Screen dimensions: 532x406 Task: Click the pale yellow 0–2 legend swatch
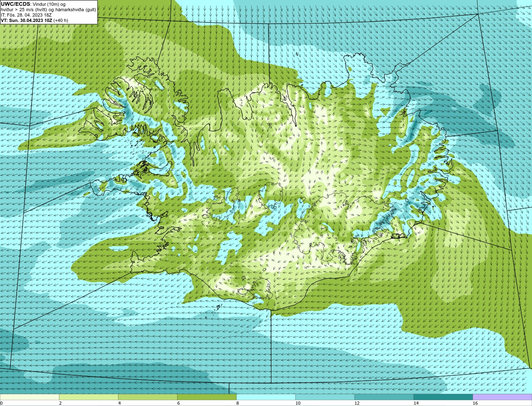pyautogui.click(x=30, y=397)
